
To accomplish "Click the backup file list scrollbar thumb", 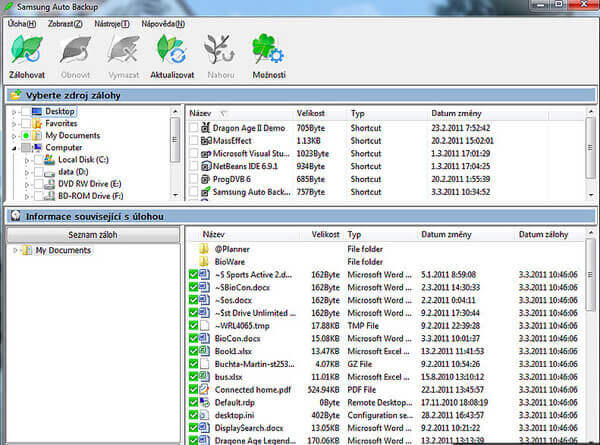I will (590, 274).
